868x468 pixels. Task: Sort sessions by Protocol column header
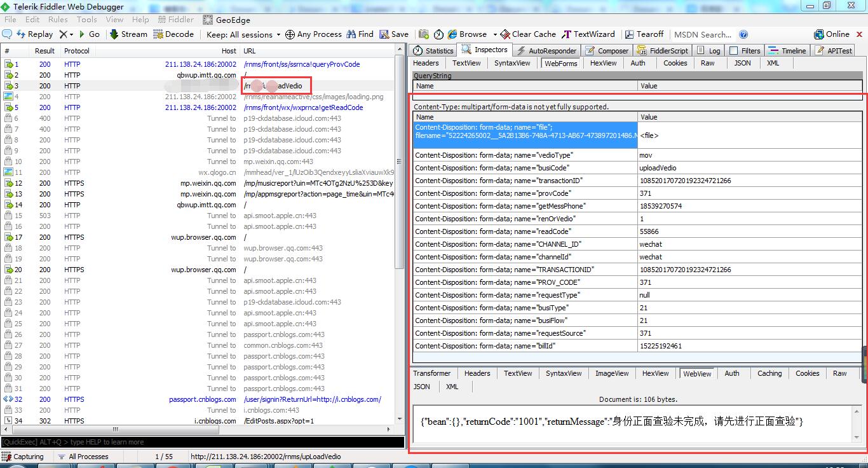[77, 51]
